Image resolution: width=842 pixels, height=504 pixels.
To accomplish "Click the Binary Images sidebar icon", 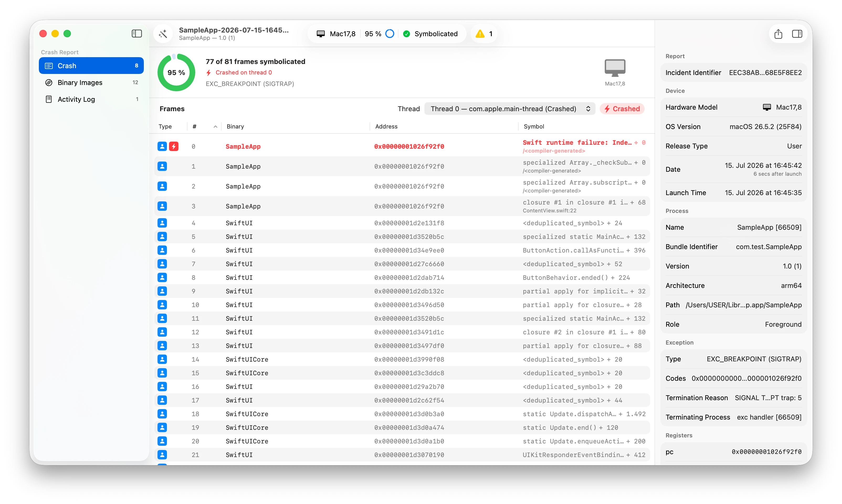I will (49, 83).
